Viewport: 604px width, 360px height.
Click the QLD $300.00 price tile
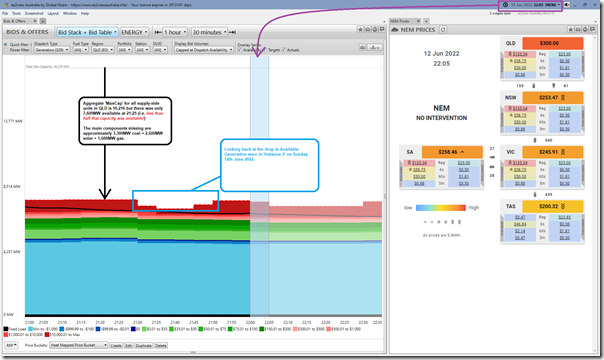[x=552, y=44]
